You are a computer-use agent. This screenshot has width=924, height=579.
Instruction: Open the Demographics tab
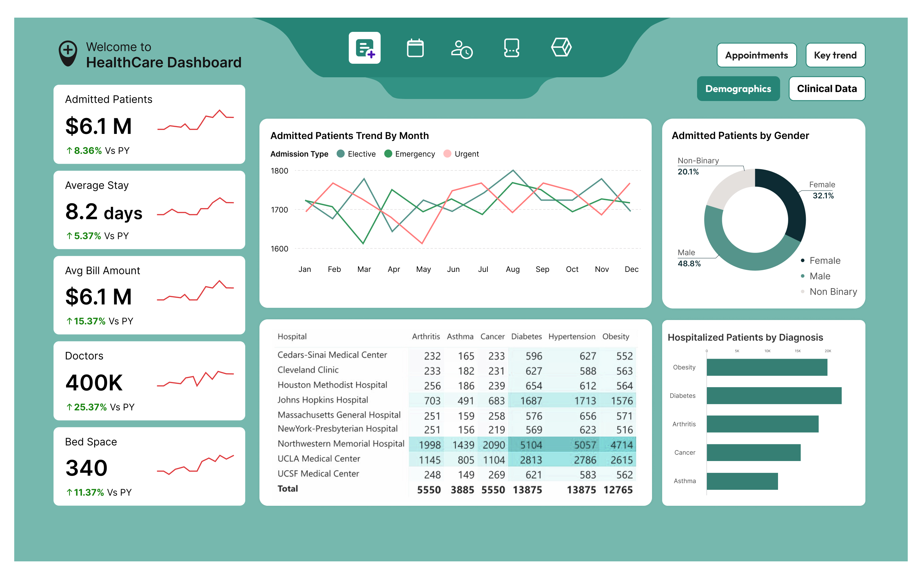(738, 88)
